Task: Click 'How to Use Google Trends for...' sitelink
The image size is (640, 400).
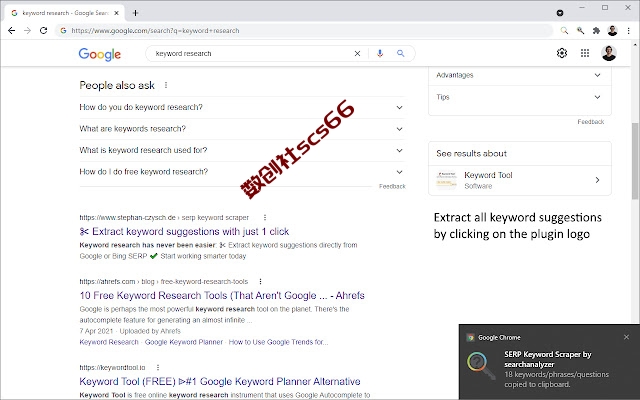Action: click(278, 342)
